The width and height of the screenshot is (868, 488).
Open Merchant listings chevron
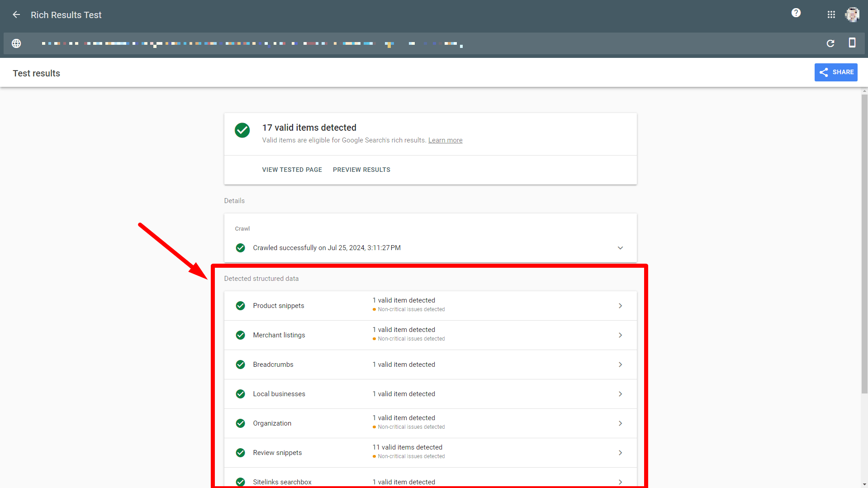pyautogui.click(x=620, y=335)
